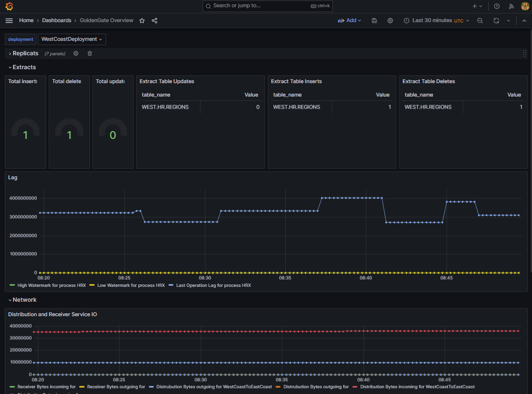Open the Dashboards breadcrumb item
This screenshot has width=532, height=394.
pyautogui.click(x=56, y=21)
